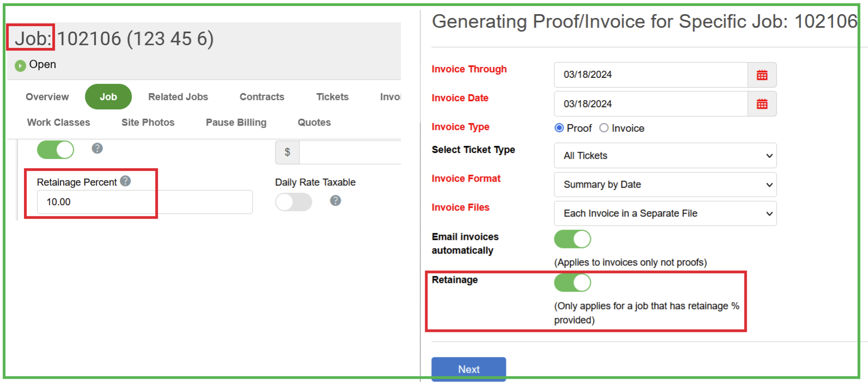The width and height of the screenshot is (868, 382).
Task: Click the Retainage Percent input field
Action: pyautogui.click(x=144, y=202)
